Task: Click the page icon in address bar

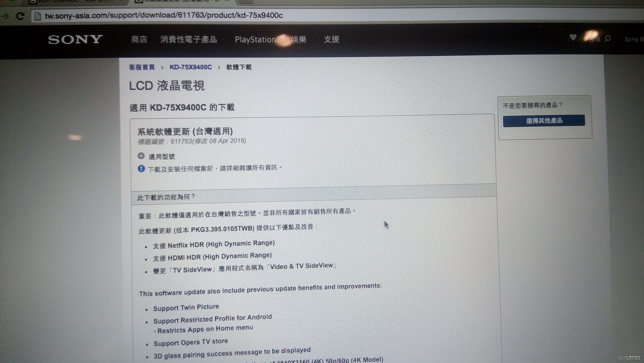Action: click(38, 16)
